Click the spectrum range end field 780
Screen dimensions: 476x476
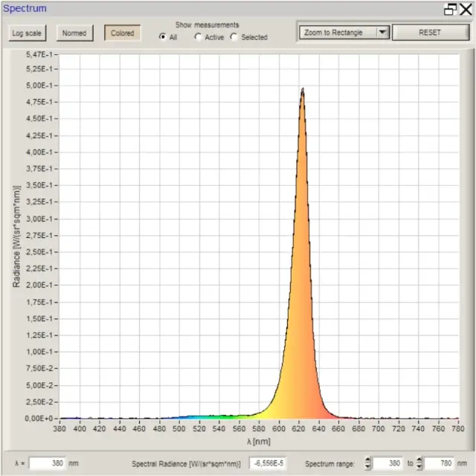tap(440, 463)
